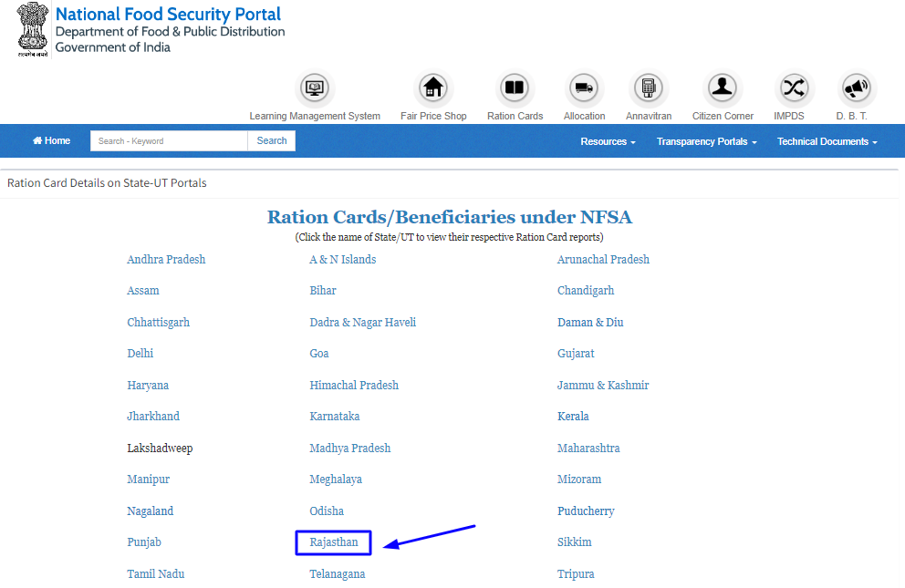Image resolution: width=905 pixels, height=588 pixels.
Task: Open Haryana link
Action: 148,385
